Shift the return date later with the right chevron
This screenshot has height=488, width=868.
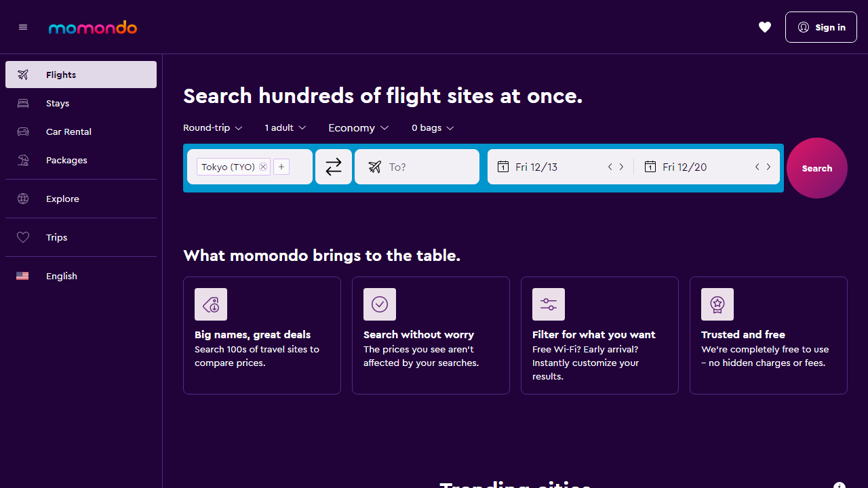[768, 166]
